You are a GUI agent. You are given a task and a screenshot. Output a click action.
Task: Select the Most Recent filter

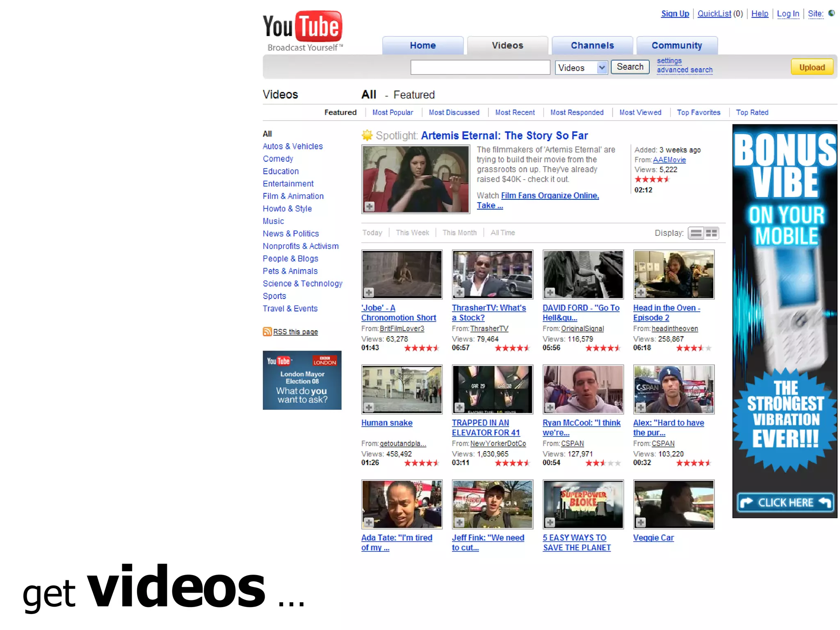click(x=515, y=112)
